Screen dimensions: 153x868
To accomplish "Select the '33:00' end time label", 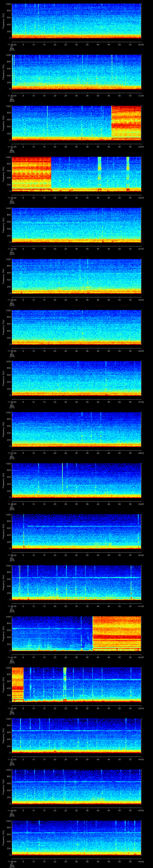I will [141, 197].
